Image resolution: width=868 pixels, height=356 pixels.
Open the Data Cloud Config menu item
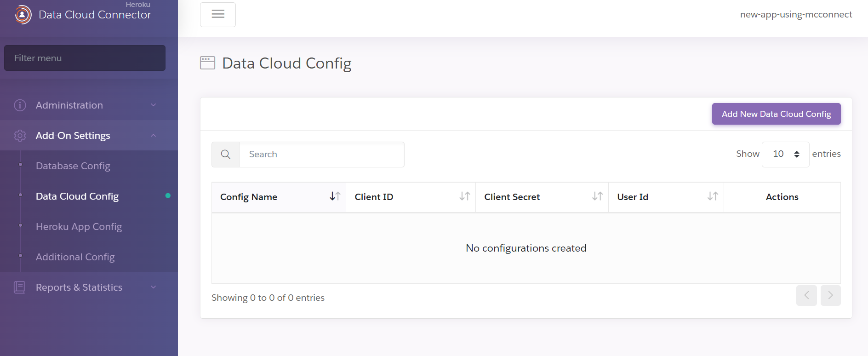tap(77, 196)
